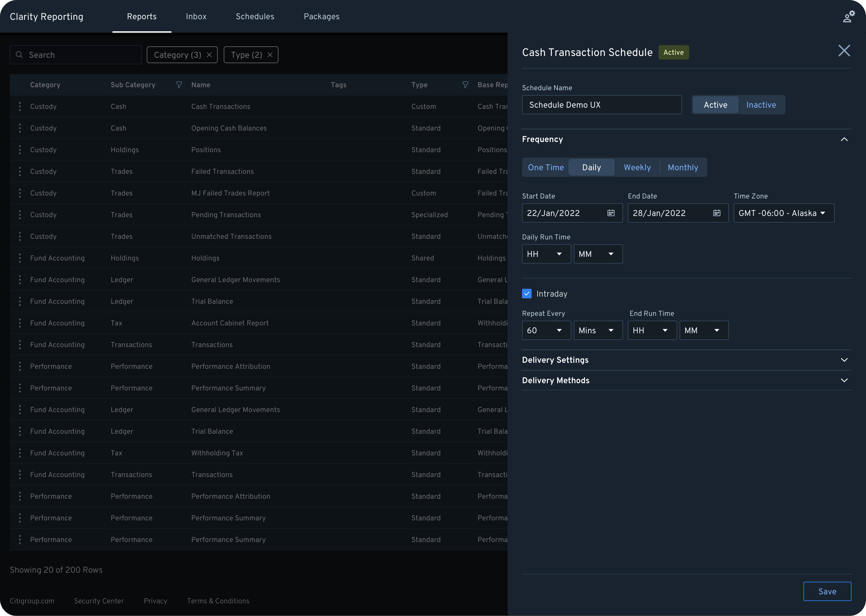The width and height of the screenshot is (866, 616).
Task: Open Start Date calendar picker icon
Action: click(611, 213)
